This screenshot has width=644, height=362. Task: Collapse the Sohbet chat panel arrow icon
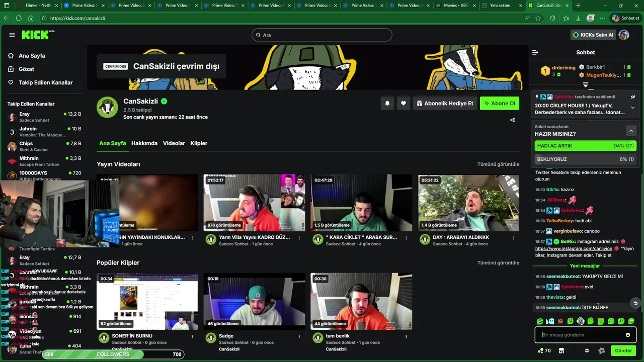pyautogui.click(x=535, y=52)
